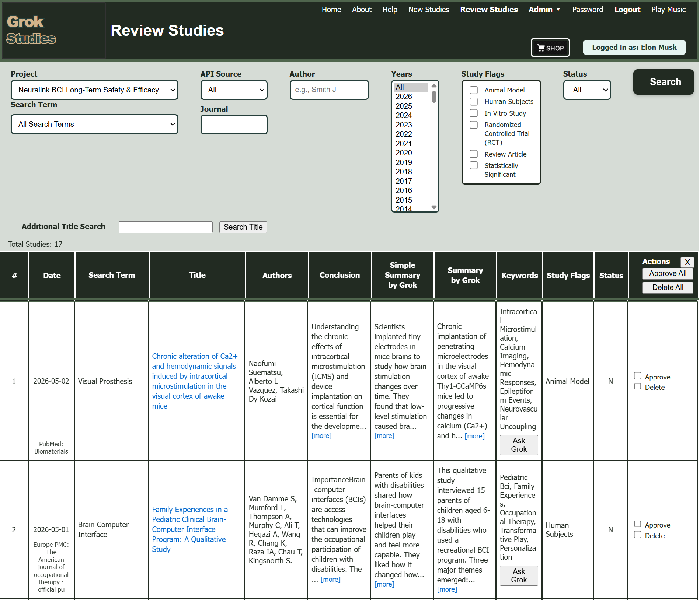Click the Search Title button
Viewport: 700px width, 602px height.
(x=243, y=227)
